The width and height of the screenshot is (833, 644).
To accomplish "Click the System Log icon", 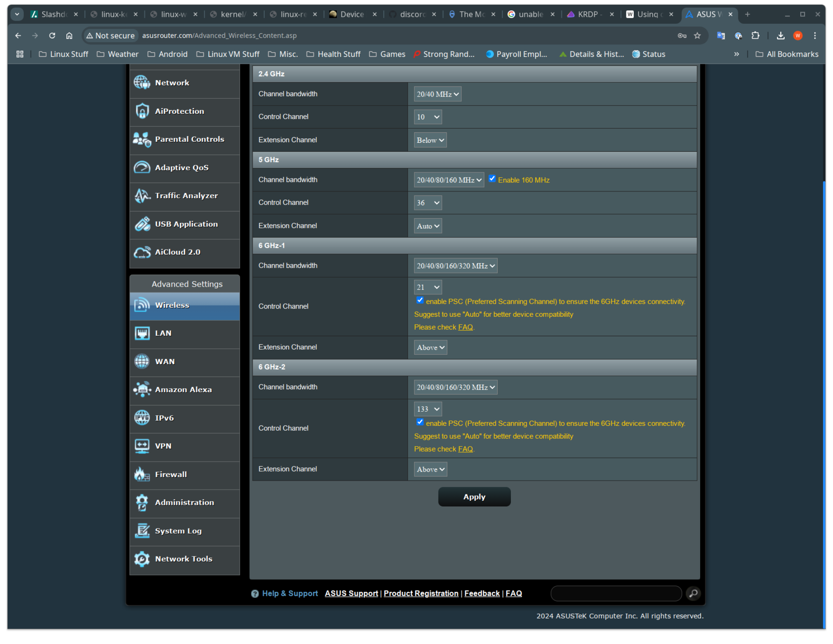I will tap(142, 531).
